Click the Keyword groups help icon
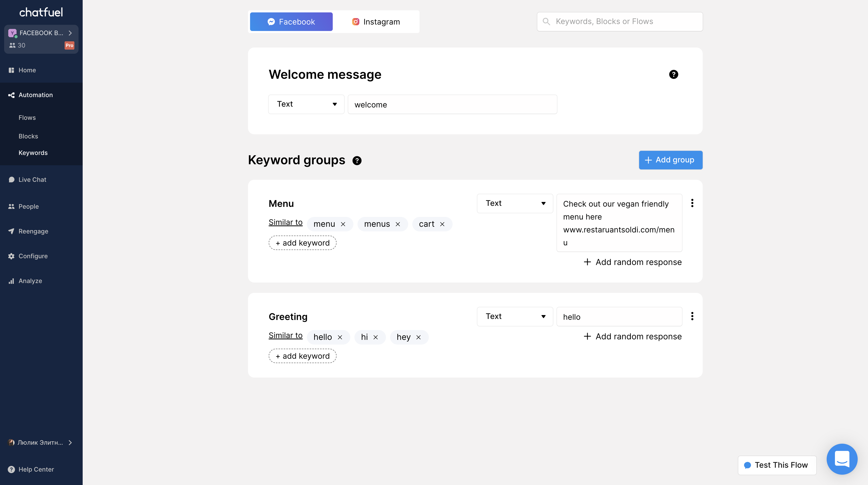Screen dimensions: 868x485 click(x=357, y=161)
